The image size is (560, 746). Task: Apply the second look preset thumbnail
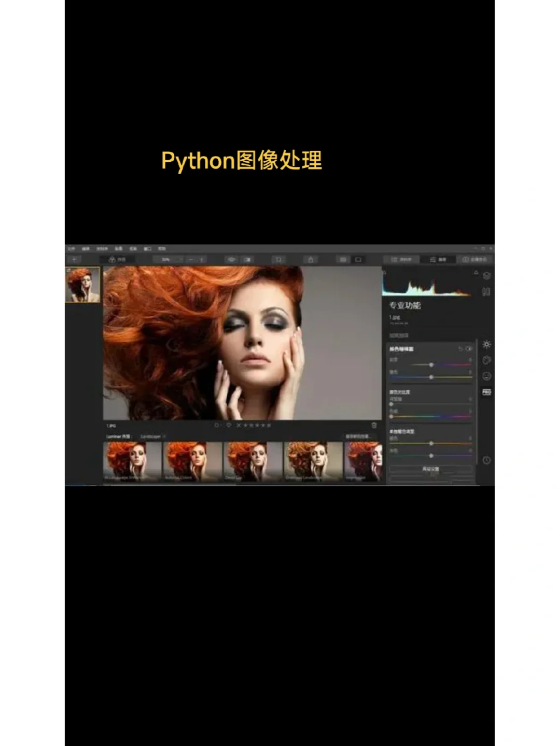click(192, 461)
